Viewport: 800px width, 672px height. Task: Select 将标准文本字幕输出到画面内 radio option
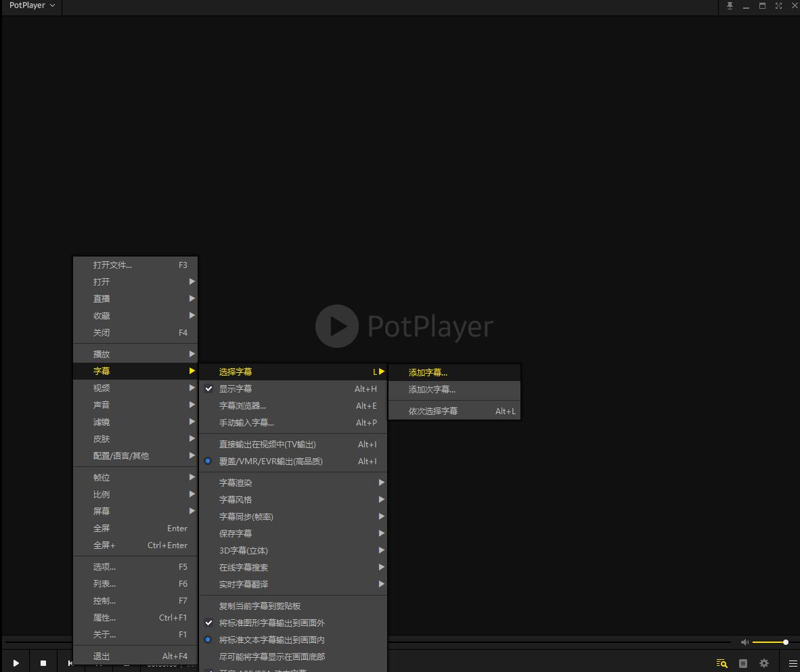coord(293,640)
